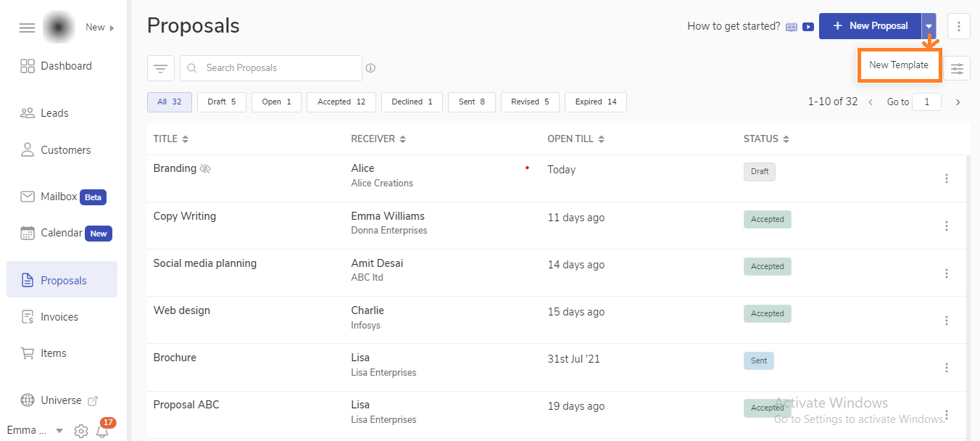This screenshot has height=441, width=980.
Task: Focus the Search Proposals input field
Action: (279, 68)
